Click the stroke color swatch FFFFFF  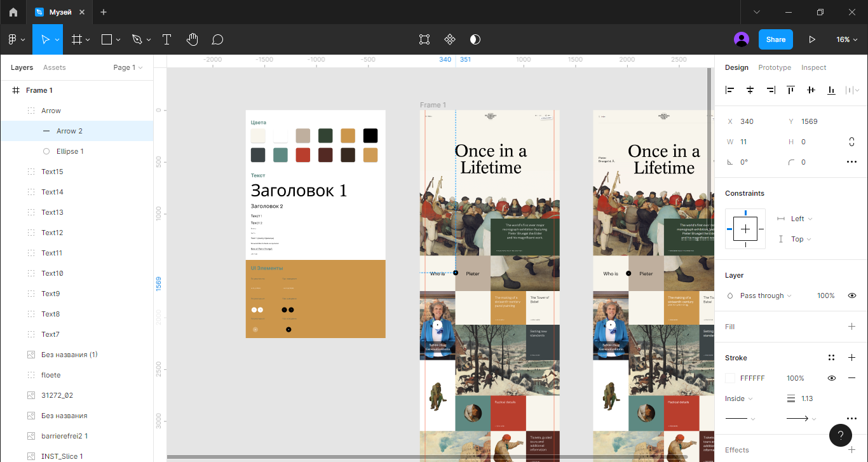click(730, 378)
